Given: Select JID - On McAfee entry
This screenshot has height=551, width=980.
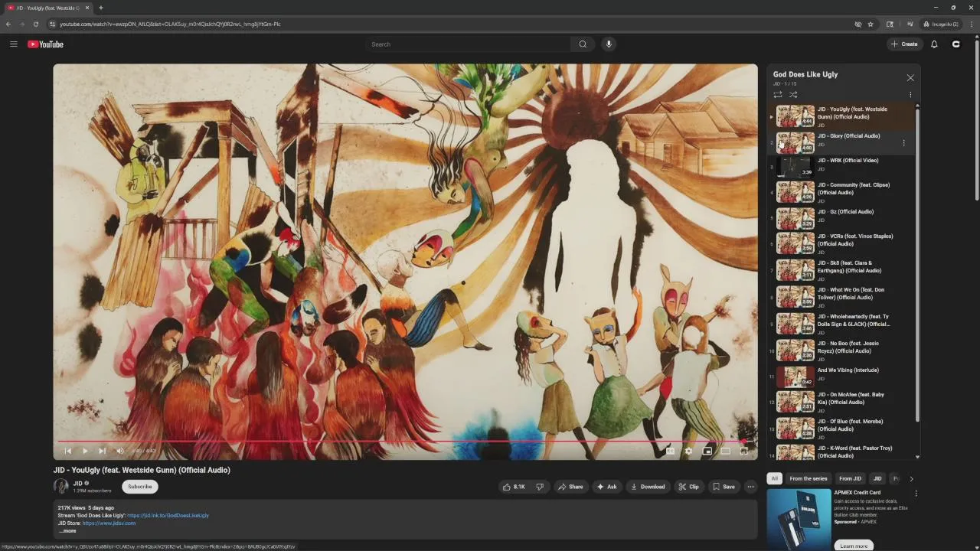Looking at the screenshot, I should pos(841,402).
